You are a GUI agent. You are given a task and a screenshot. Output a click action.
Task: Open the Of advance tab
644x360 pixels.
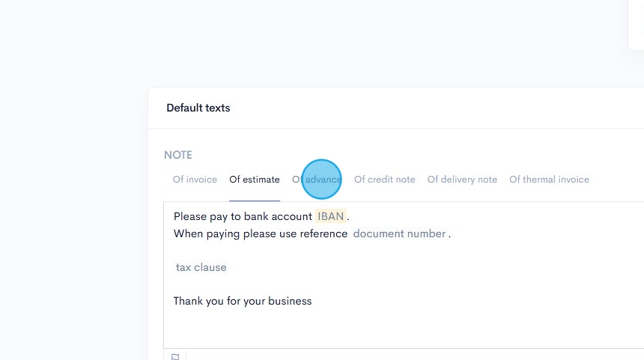[317, 180]
